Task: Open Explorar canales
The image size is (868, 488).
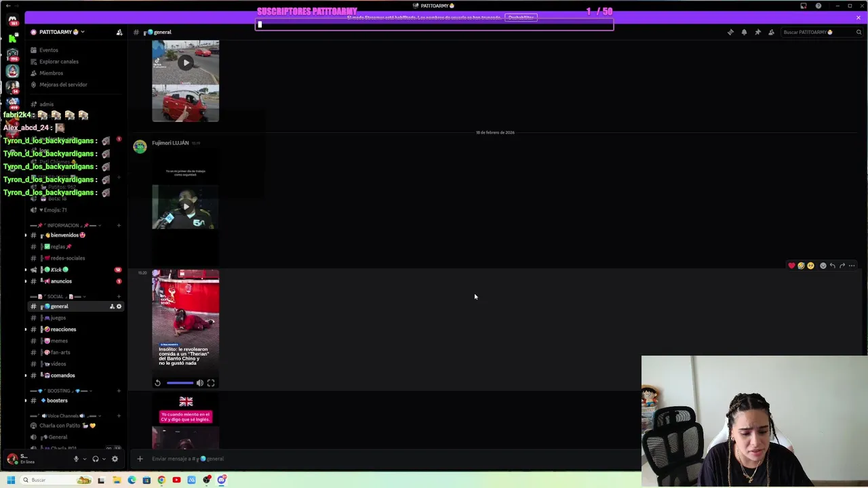Action: click(76, 62)
